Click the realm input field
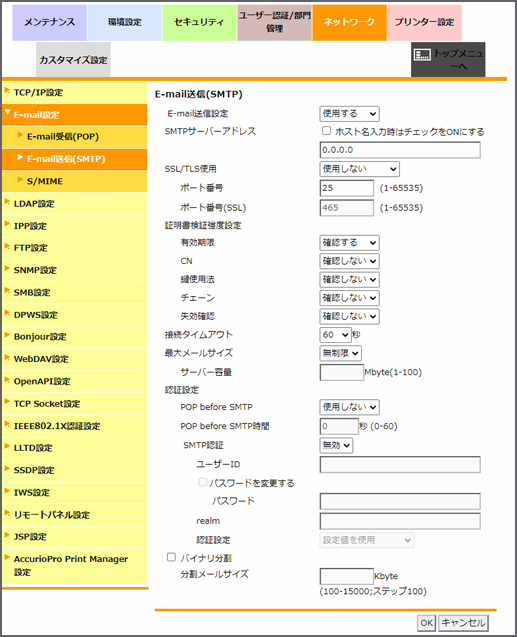Viewport: 517px width, 637px height. [400, 521]
